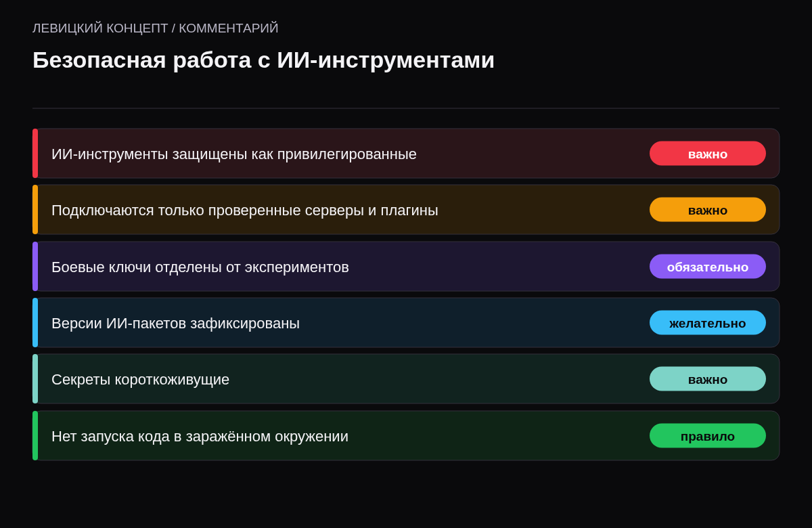Click the orange 'важно' badge on Подключаются row
This screenshot has width=812, height=528.
click(x=708, y=210)
